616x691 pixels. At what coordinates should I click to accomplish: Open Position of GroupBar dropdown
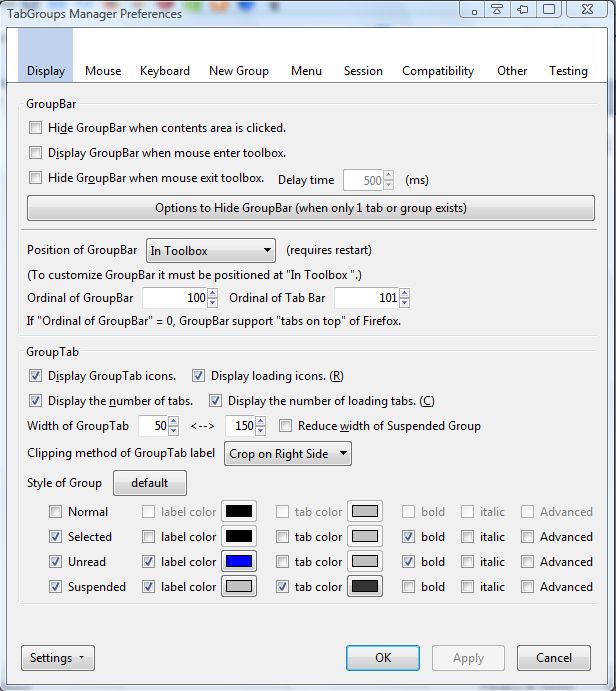pyautogui.click(x=210, y=250)
